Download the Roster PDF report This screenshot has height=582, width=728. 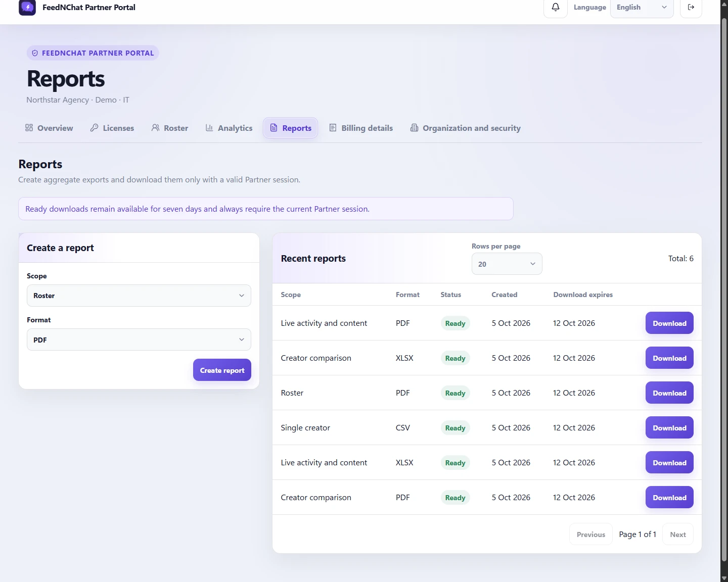(x=669, y=393)
